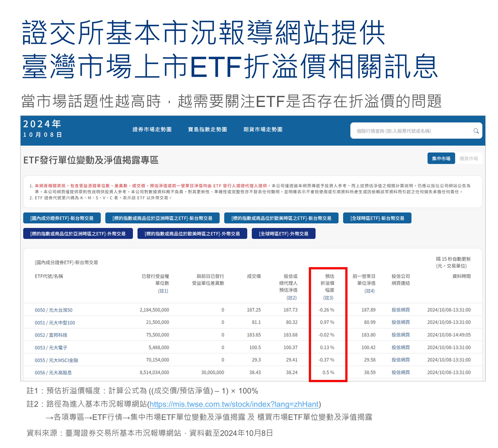The image size is (498, 448).
Task: Click the (註3) footnote under 預估折溢價幅度
Action: [328, 298]
